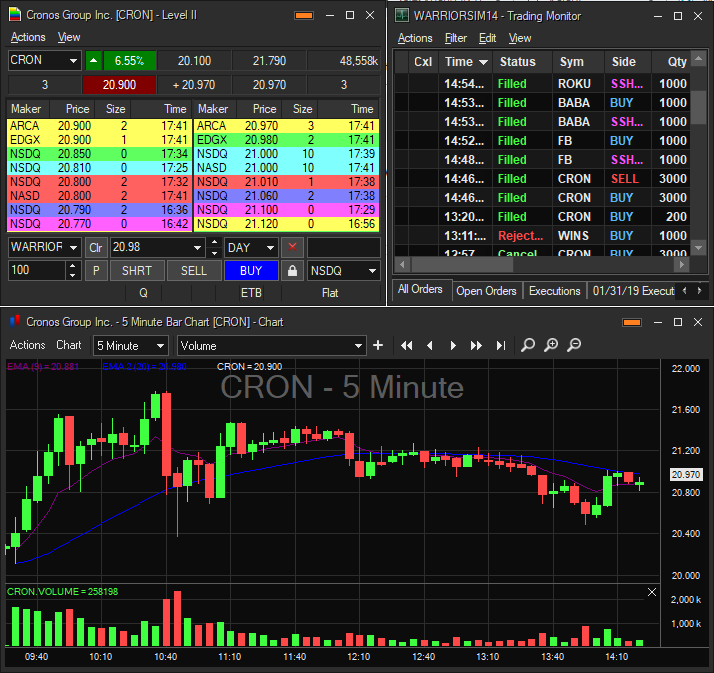Click the Clr clear button

pos(96,247)
